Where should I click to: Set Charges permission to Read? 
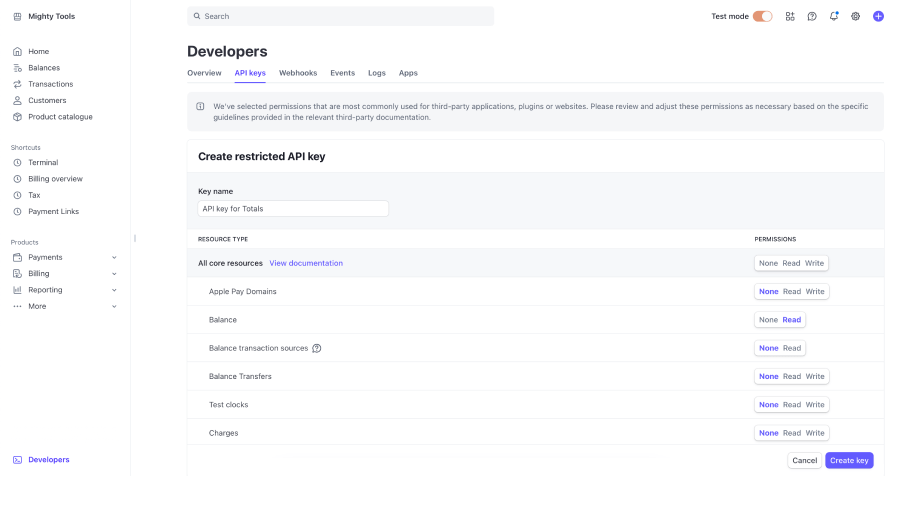coord(792,433)
